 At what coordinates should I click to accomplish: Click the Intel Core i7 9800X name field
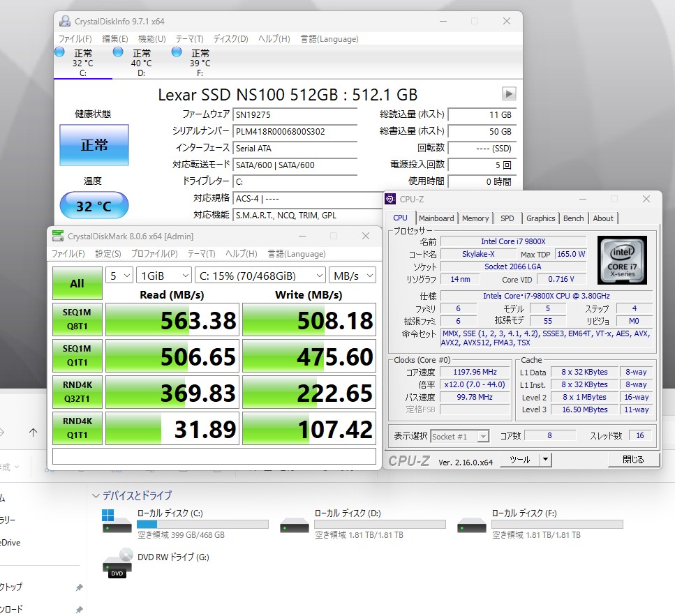pos(513,241)
